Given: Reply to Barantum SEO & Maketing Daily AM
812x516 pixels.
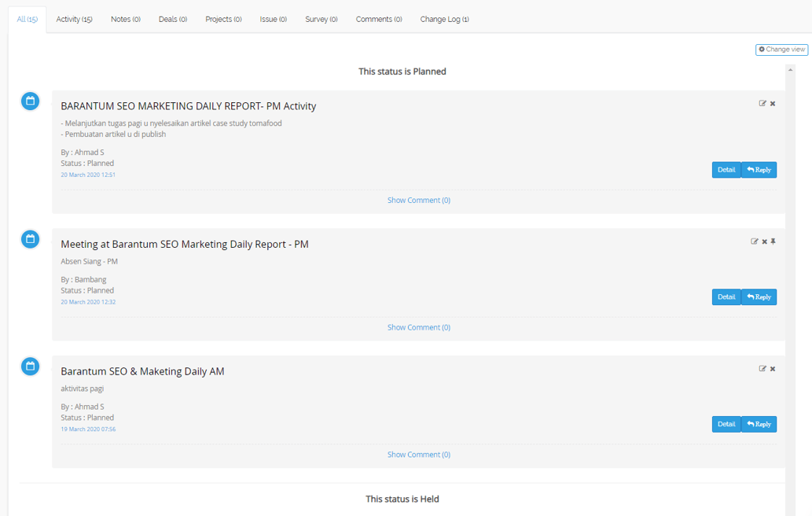Looking at the screenshot, I should 759,424.
